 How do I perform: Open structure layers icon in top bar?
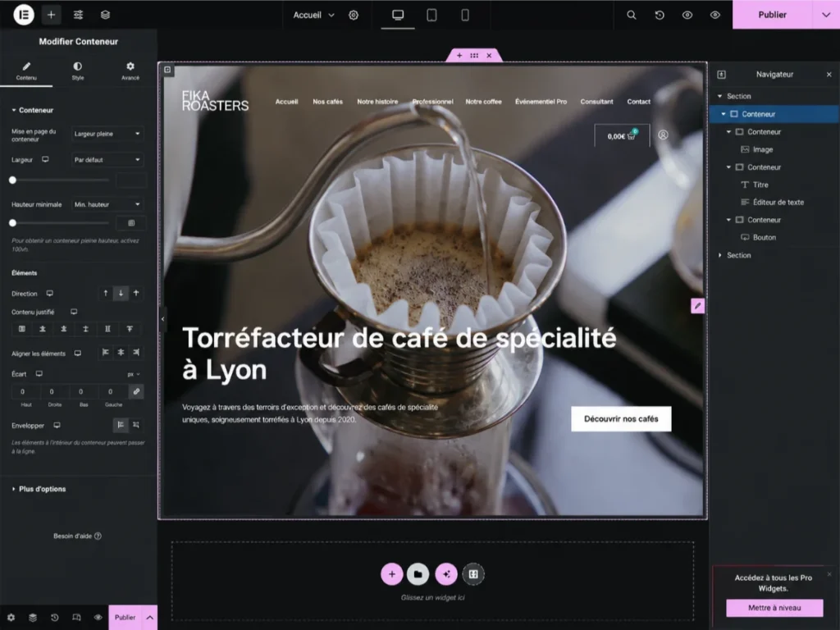[105, 15]
